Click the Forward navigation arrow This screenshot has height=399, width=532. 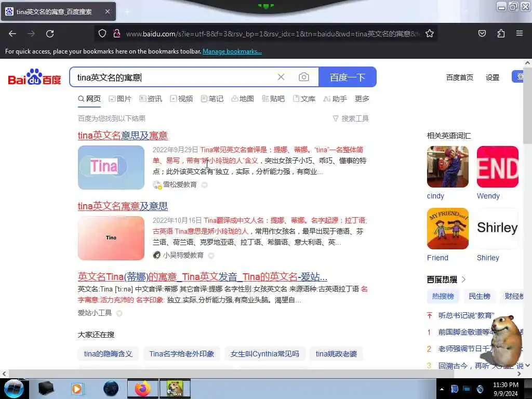click(x=31, y=34)
